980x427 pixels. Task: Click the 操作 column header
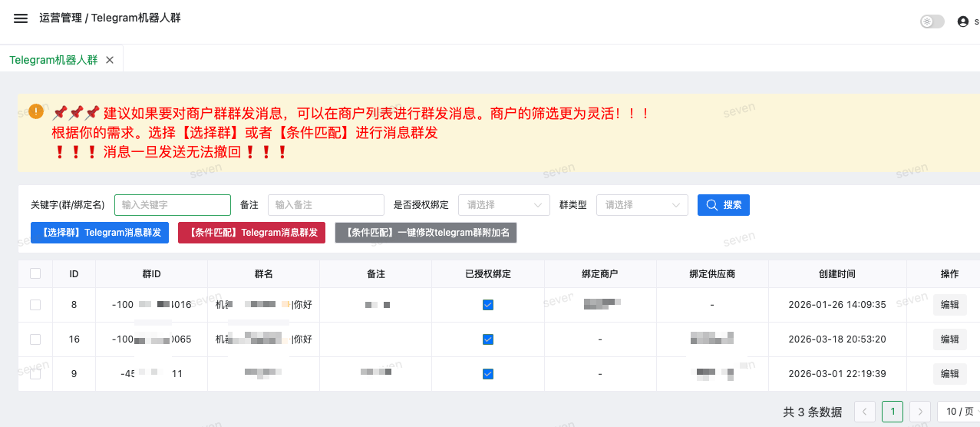click(x=949, y=274)
